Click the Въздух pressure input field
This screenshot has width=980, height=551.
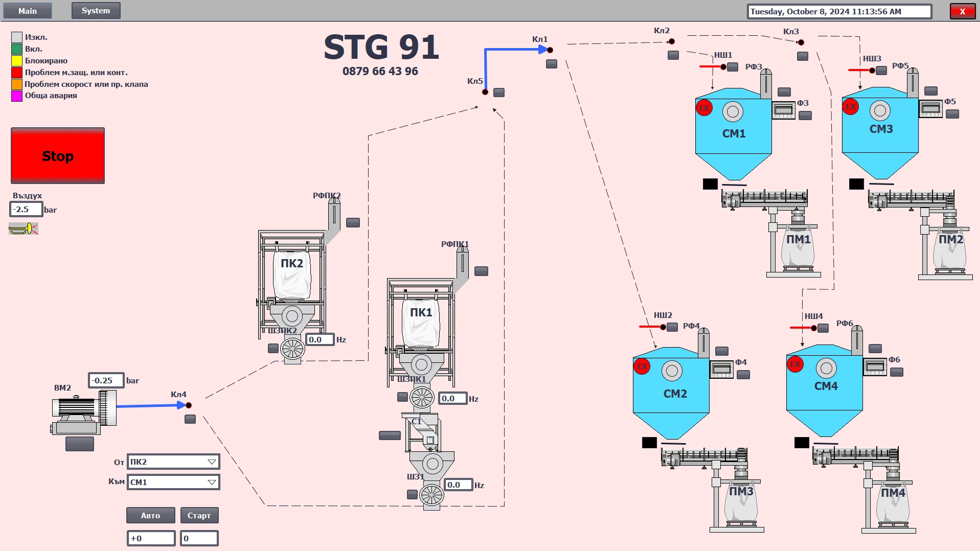(x=26, y=209)
